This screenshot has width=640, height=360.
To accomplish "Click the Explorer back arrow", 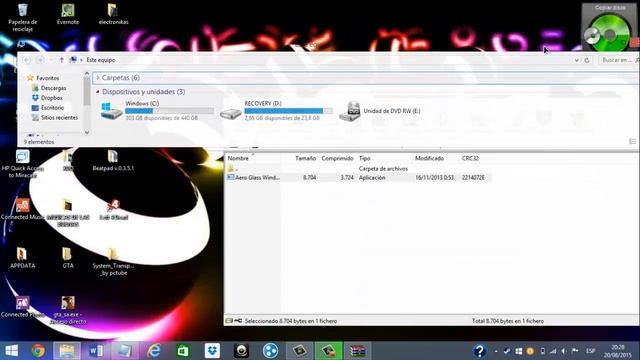I will pos(27,60).
